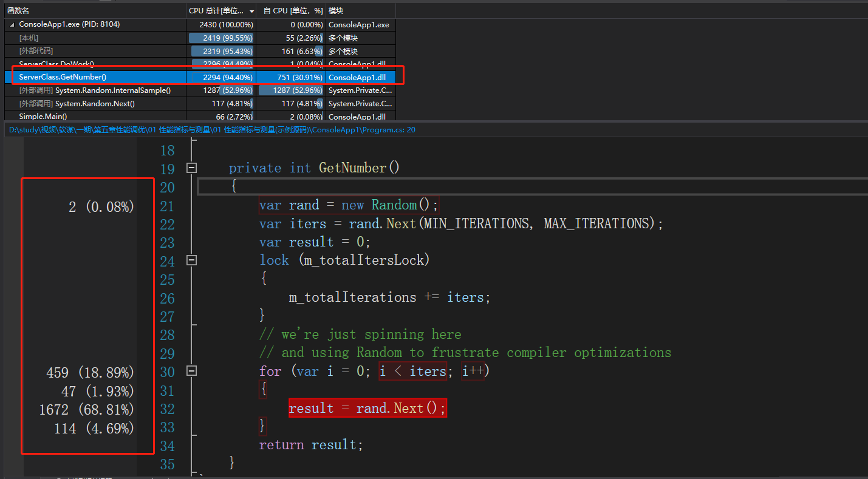The width and height of the screenshot is (868, 479).
Task: Click line number 32 in the gutter
Action: (167, 409)
